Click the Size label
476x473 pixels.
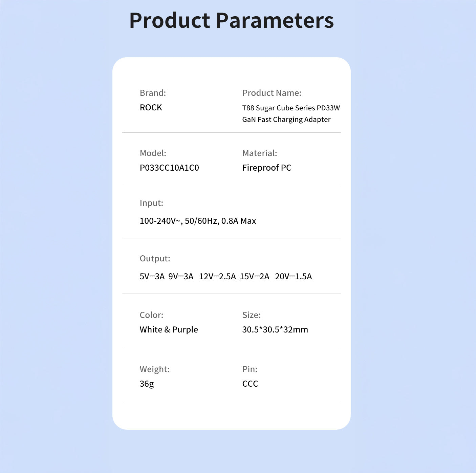(251, 315)
